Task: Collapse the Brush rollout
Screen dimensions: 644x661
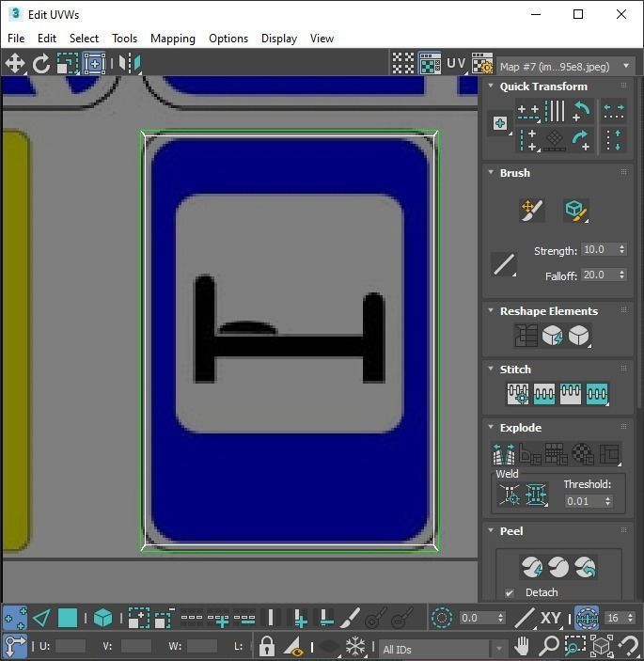Action: pos(491,172)
